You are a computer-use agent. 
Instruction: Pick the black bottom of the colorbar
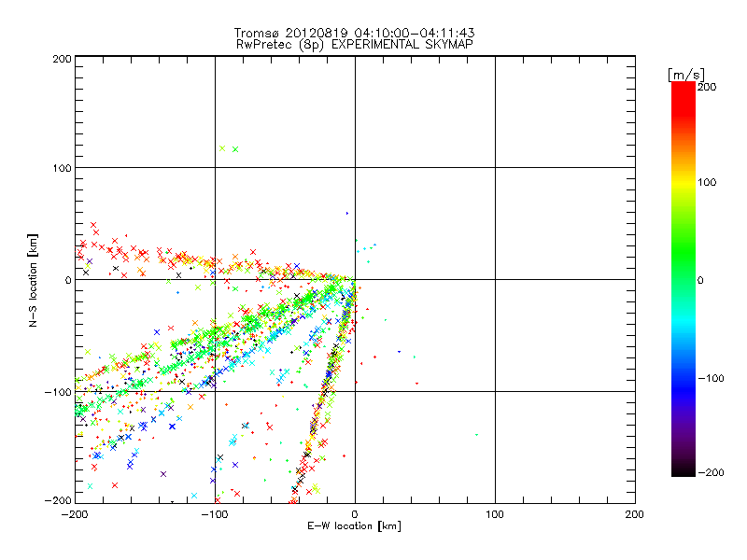684,469
